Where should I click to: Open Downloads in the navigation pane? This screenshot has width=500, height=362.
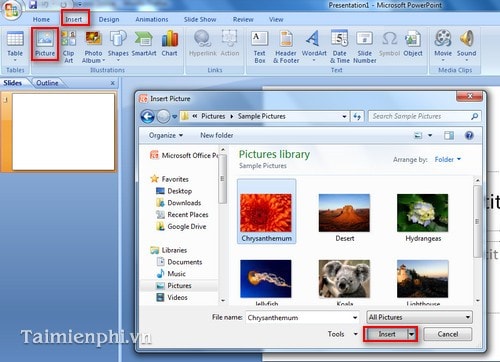[178, 203]
